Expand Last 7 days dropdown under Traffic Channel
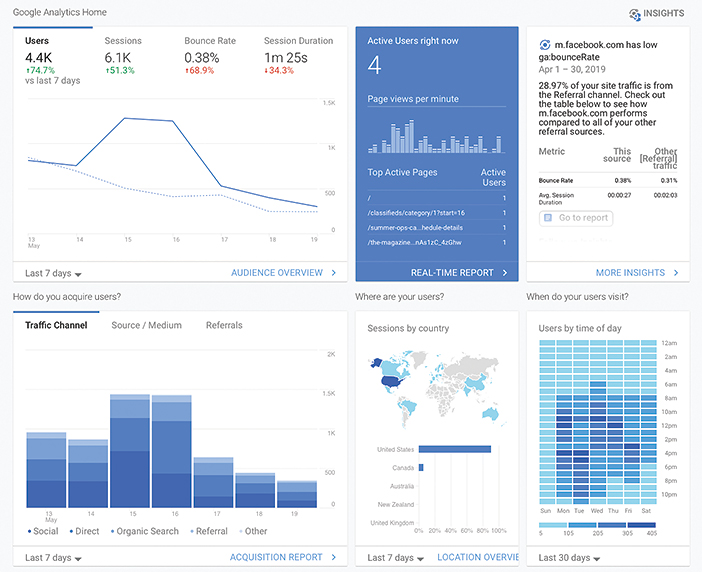This screenshot has height=572, width=702. pyautogui.click(x=53, y=558)
